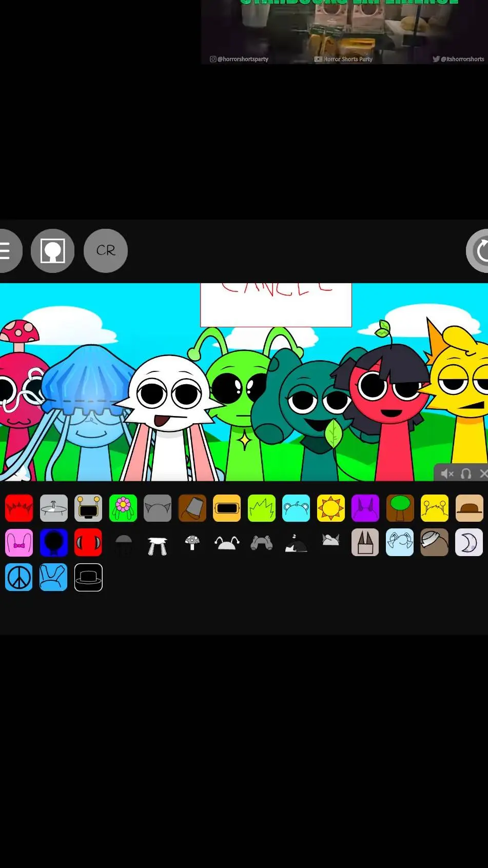Select the green pink flower sound icon
Image resolution: width=488 pixels, height=868 pixels.
point(123,508)
